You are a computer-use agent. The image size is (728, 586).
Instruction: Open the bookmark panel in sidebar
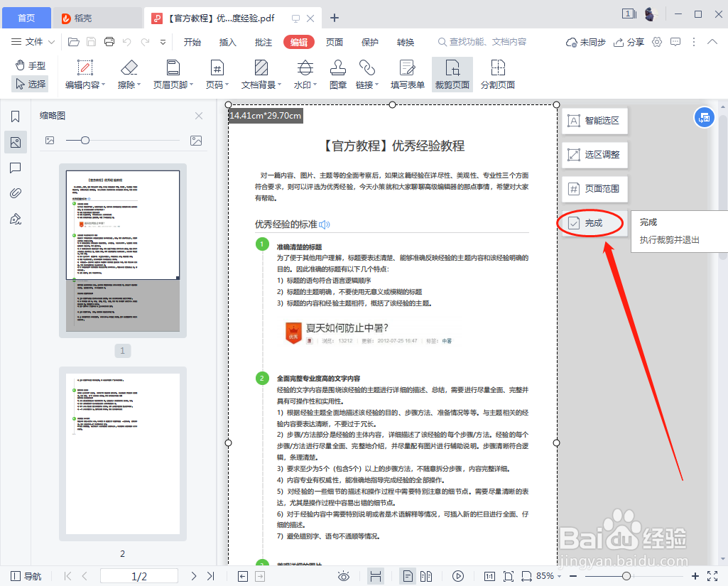[16, 116]
